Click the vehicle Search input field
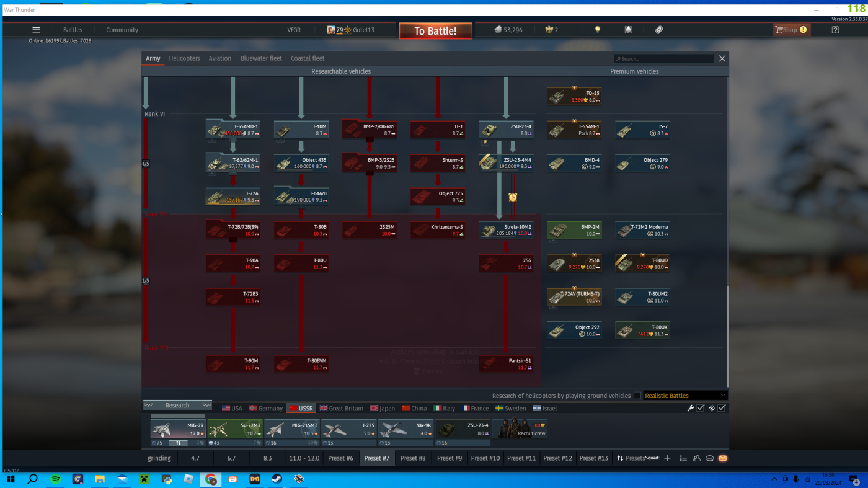 pos(664,59)
